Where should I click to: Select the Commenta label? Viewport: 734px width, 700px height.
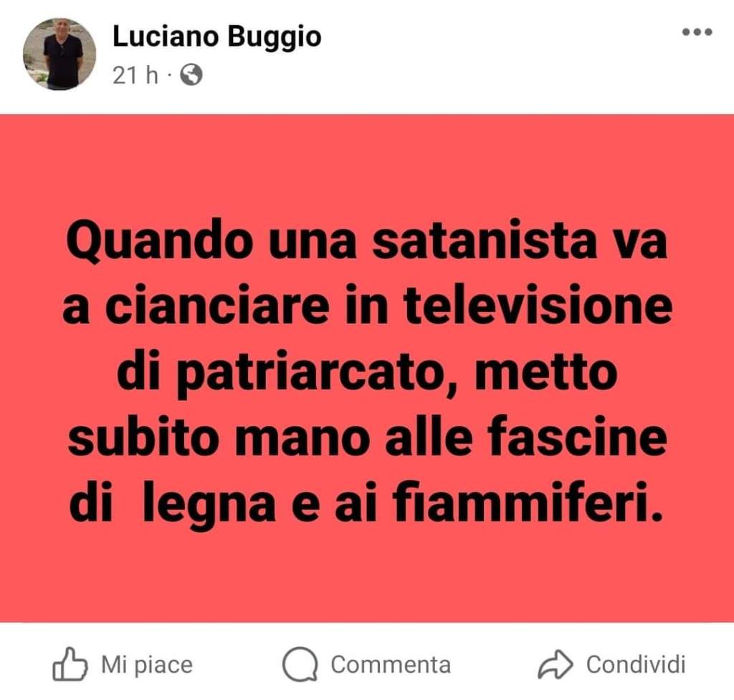[x=391, y=664]
